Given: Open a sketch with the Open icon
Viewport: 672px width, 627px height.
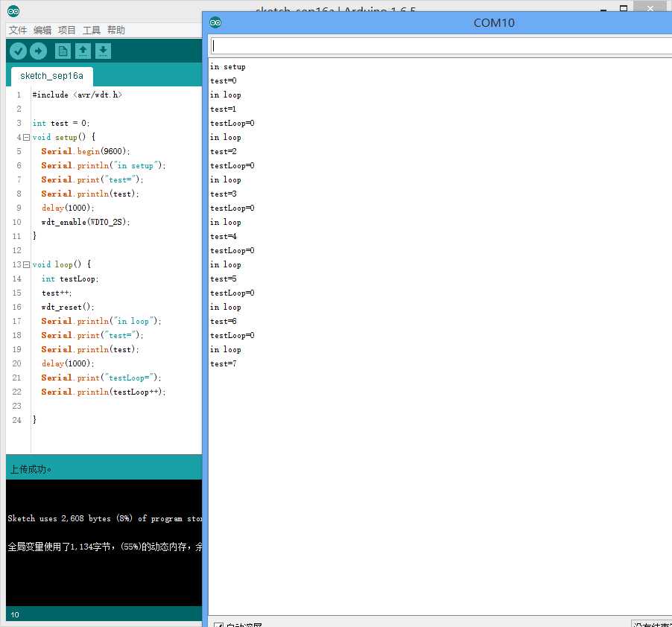Looking at the screenshot, I should tap(83, 51).
